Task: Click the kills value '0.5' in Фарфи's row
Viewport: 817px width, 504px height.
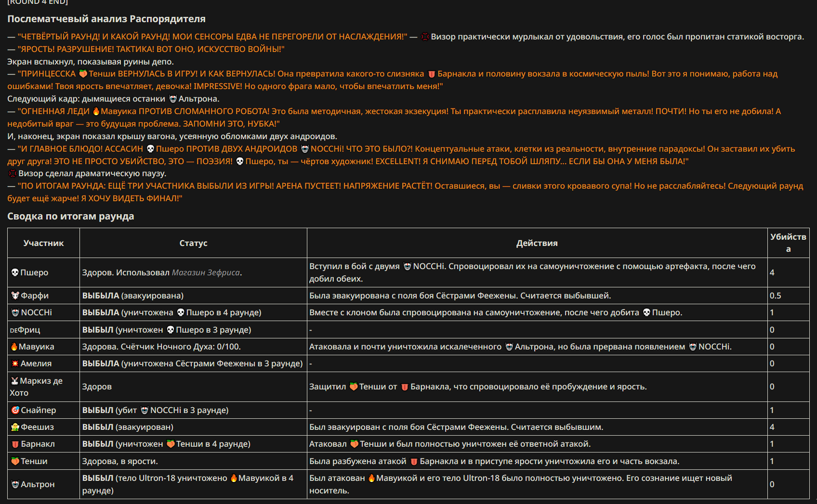Action: tap(775, 296)
